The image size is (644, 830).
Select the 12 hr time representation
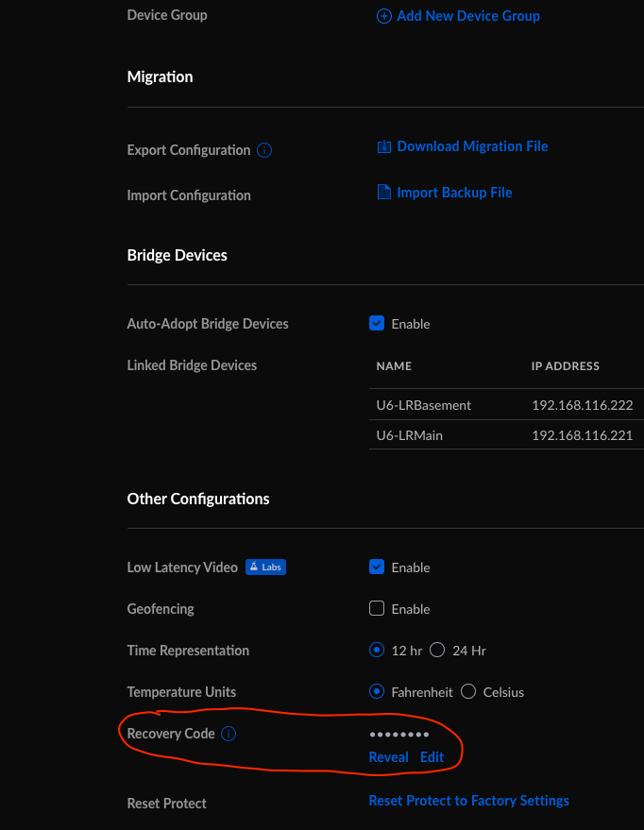[377, 651]
